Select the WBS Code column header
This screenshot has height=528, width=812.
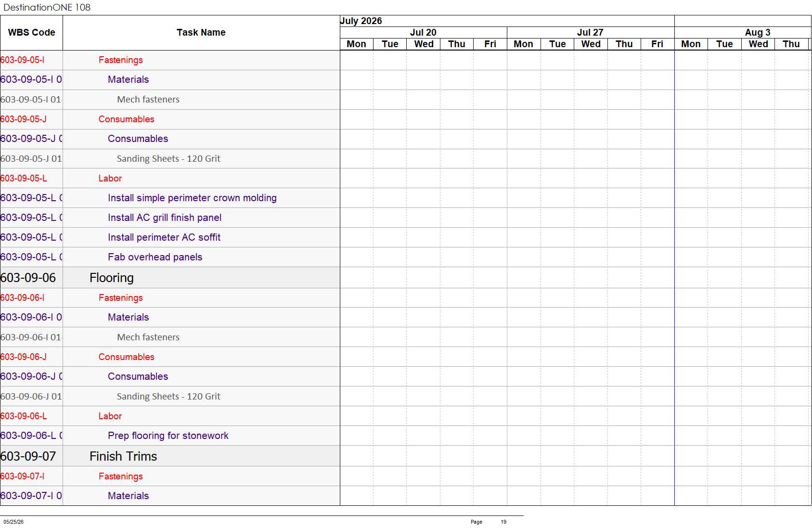tap(31, 33)
